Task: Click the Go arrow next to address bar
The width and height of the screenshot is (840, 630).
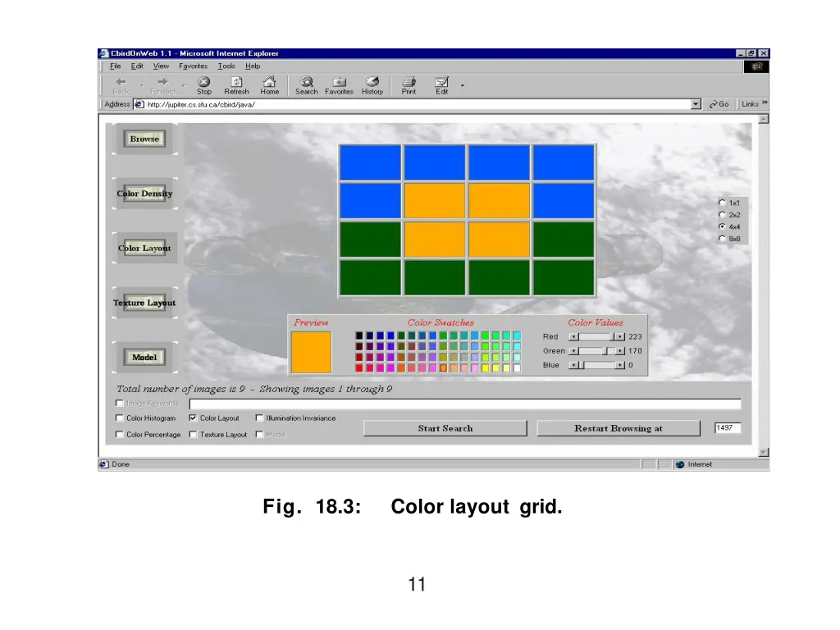Action: point(719,104)
